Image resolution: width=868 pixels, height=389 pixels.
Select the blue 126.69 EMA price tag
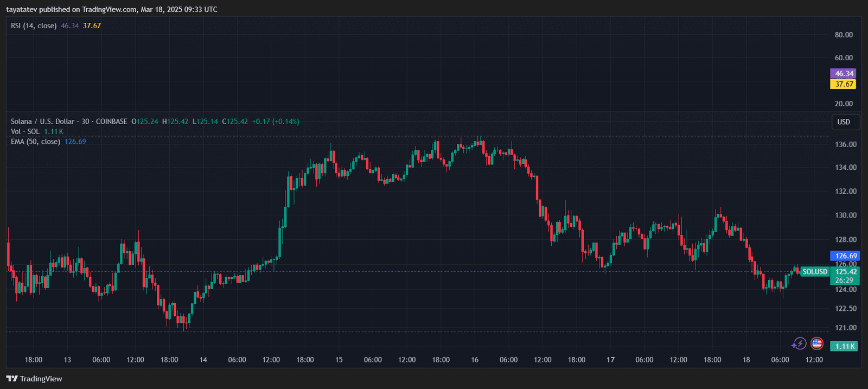[845, 256]
